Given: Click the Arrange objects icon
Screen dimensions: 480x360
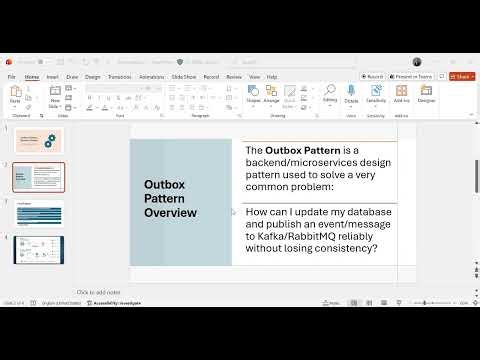Looking at the screenshot, I should coord(271,91).
